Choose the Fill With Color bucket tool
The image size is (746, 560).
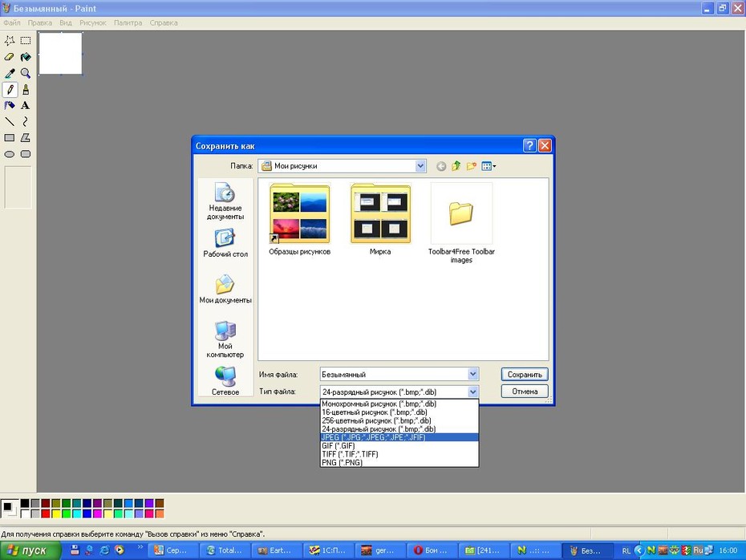pyautogui.click(x=26, y=57)
